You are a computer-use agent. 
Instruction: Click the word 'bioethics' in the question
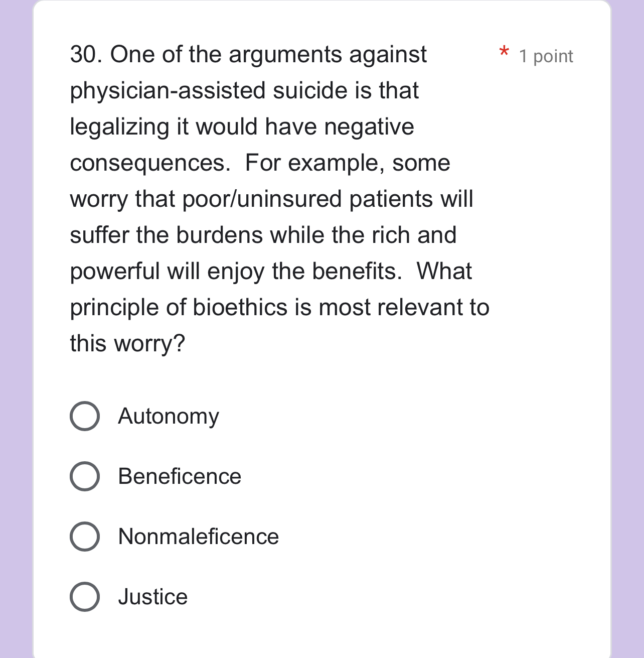[238, 308]
